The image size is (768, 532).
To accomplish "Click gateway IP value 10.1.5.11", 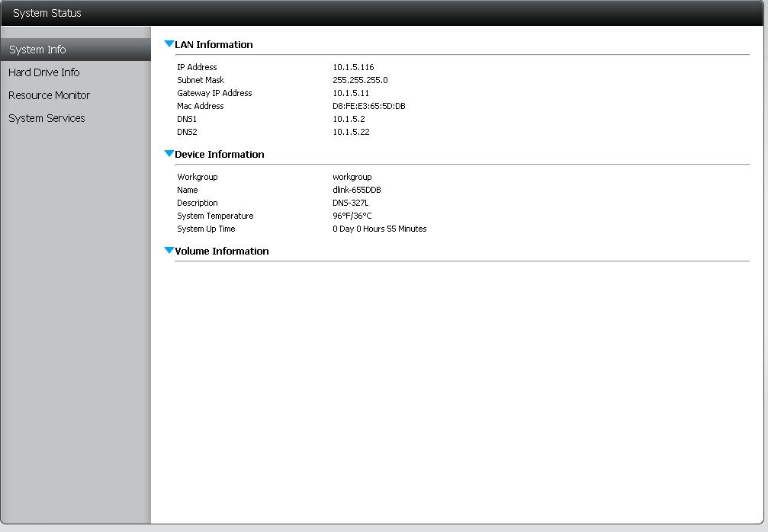I will pyautogui.click(x=351, y=93).
